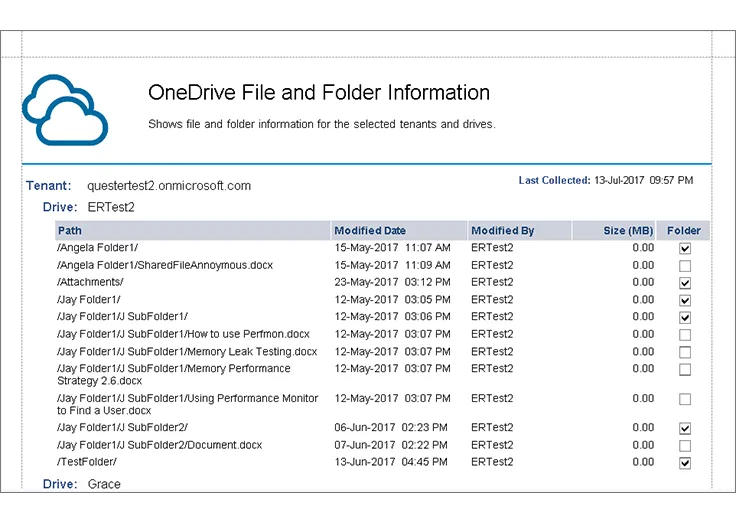The height and width of the screenshot is (523, 736).
Task: Select the report title OneDrive File and Folder Information
Action: click(x=319, y=92)
